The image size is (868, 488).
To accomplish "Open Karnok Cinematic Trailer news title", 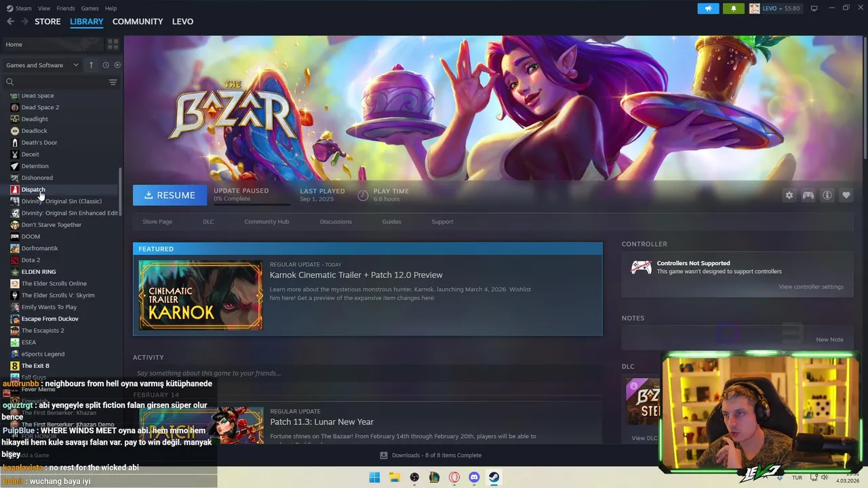I will point(356,274).
